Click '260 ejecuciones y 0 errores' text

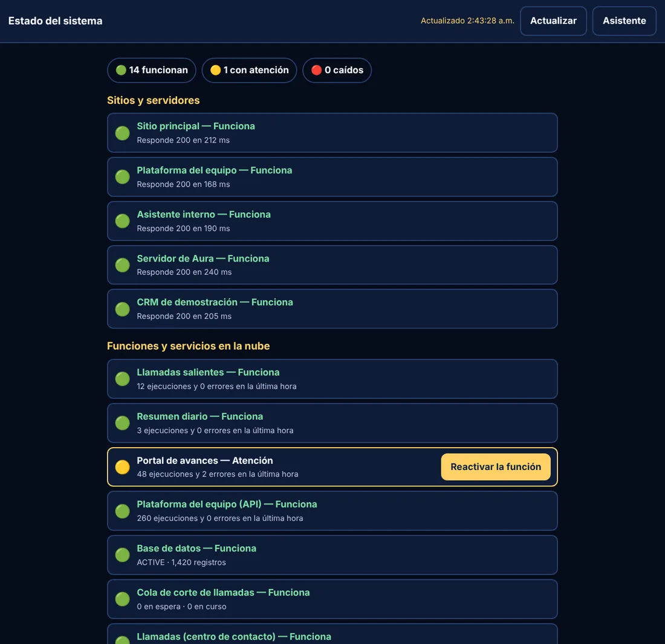click(188, 518)
